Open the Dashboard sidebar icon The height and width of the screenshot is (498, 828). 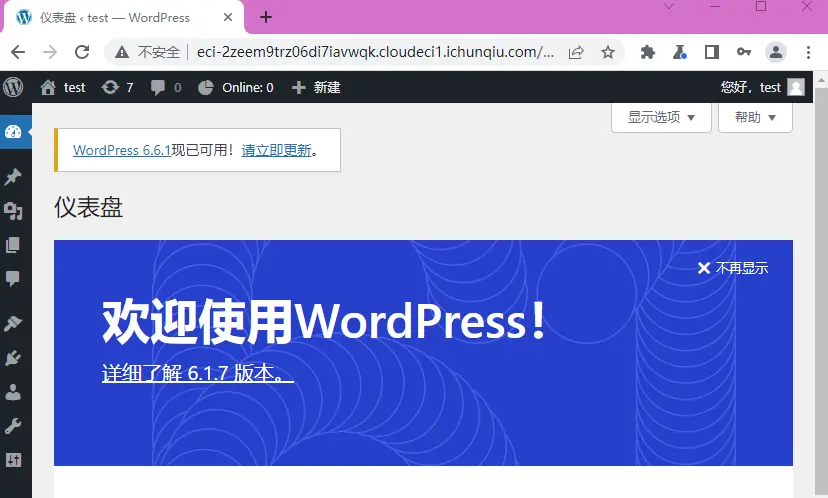[x=13, y=131]
